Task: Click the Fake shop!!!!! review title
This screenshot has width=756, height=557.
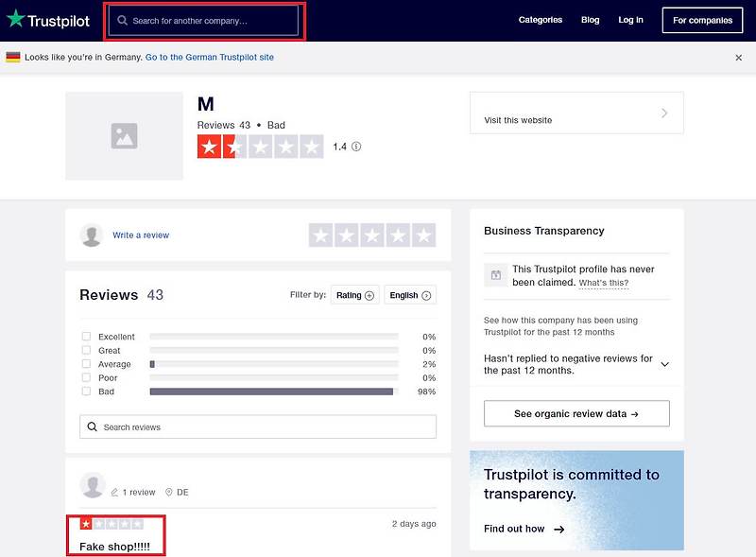Action: coord(114,547)
